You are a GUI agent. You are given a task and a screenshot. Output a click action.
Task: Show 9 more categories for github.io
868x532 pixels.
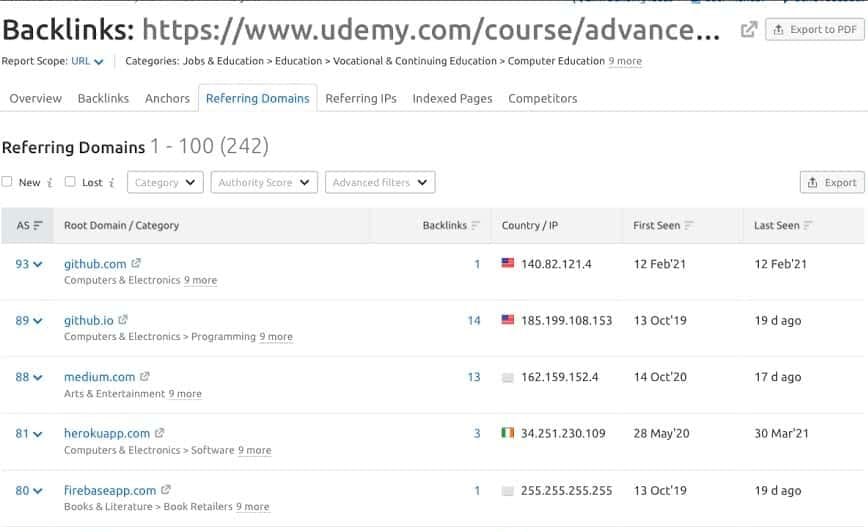tap(276, 337)
